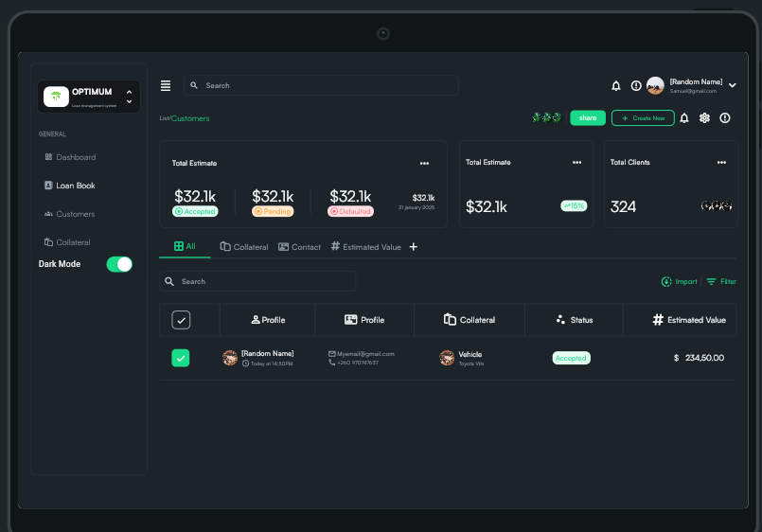The width and height of the screenshot is (762, 532).
Task: Open Dashboard in the sidebar
Action: (70, 157)
